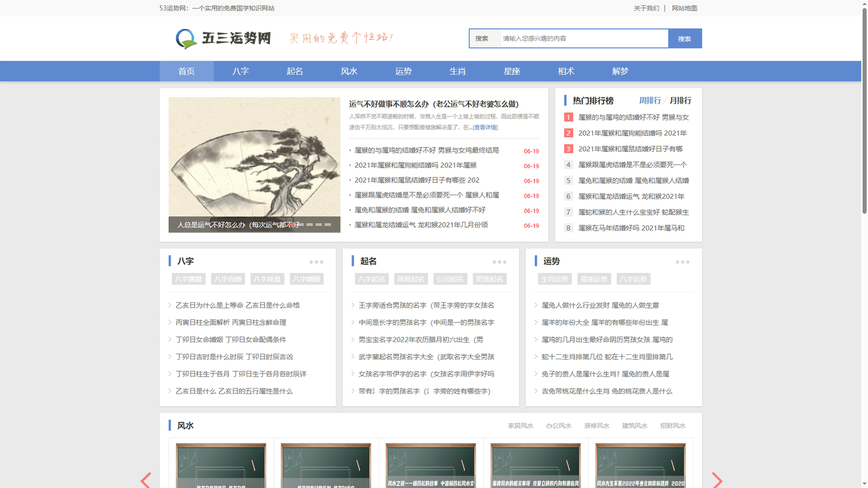Click the rank 1 badge in 热门排行榜

(568, 117)
